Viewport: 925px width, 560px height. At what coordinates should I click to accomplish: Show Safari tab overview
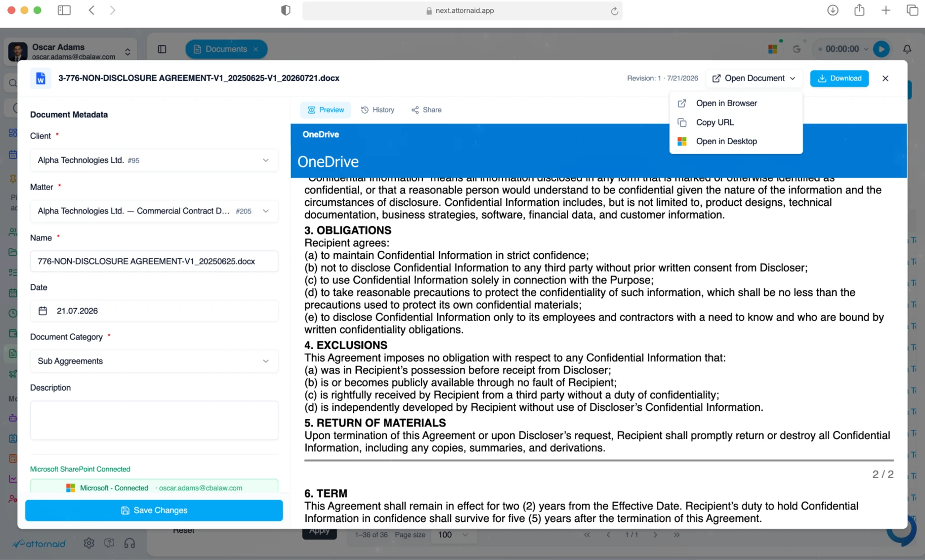point(912,10)
